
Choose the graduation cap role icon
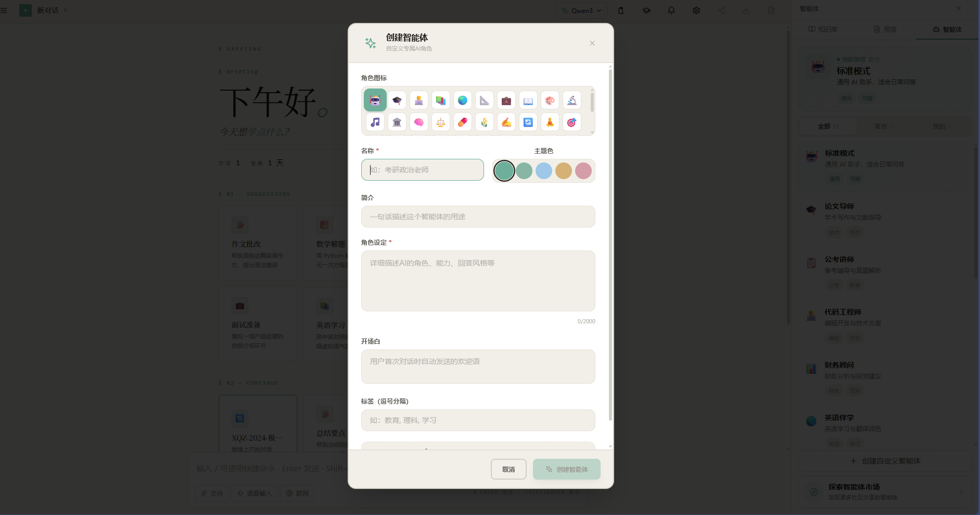[x=397, y=100]
